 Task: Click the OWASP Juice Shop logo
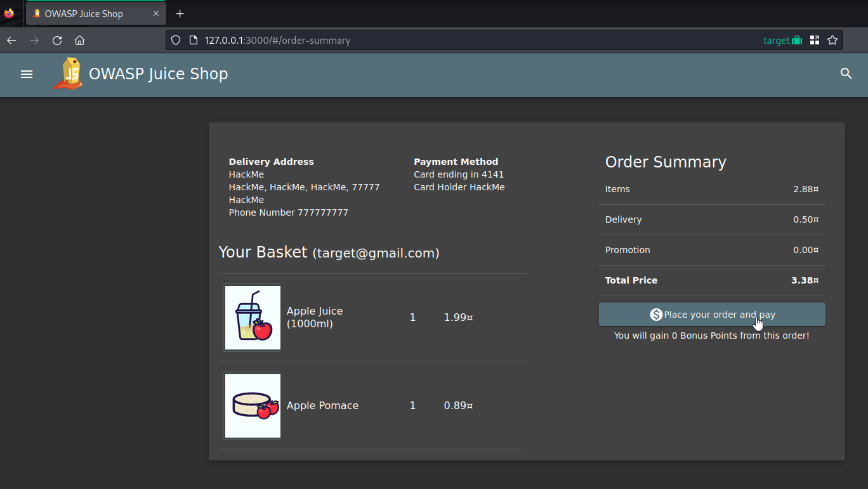(x=69, y=74)
